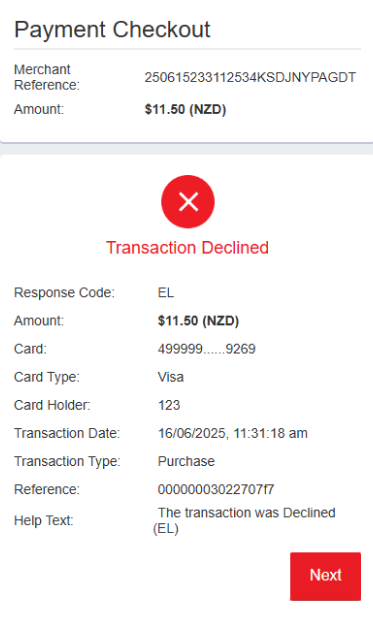
Task: Click the masked card number 499999......9269
Action: 207,349
